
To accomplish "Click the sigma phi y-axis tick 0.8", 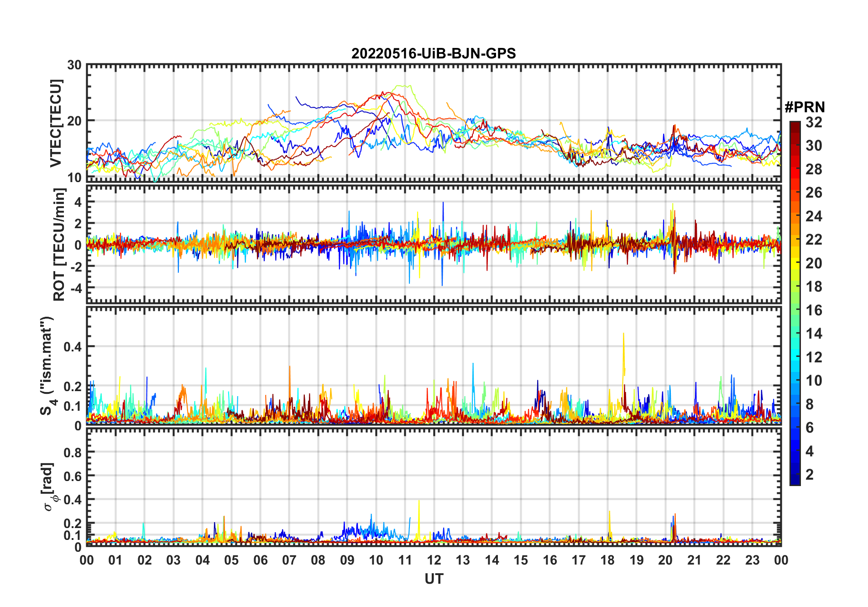I will coord(73,452).
